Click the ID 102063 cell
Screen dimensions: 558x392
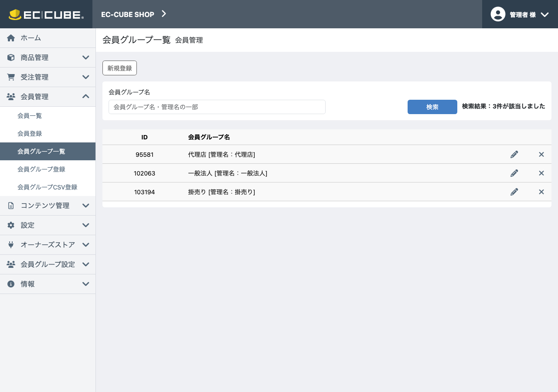(x=145, y=173)
